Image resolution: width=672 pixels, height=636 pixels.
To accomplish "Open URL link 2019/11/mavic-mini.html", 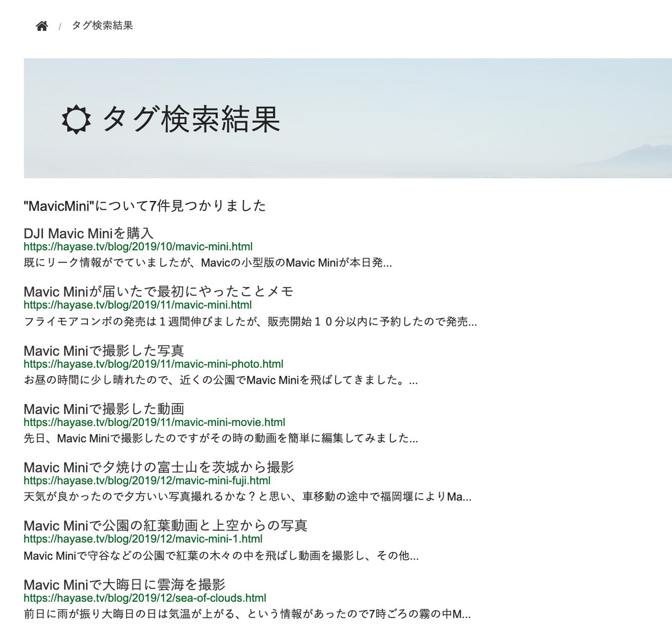I will pyautogui.click(x=138, y=305).
